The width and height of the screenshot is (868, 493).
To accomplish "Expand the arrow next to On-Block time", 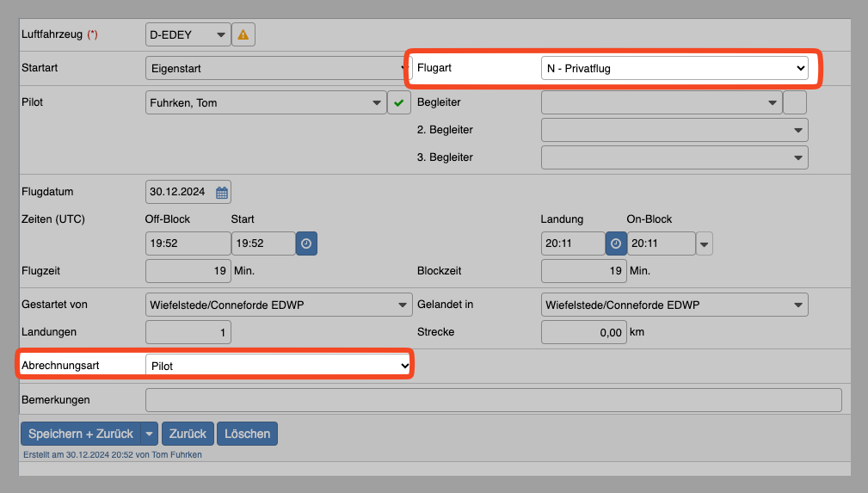I will [705, 244].
